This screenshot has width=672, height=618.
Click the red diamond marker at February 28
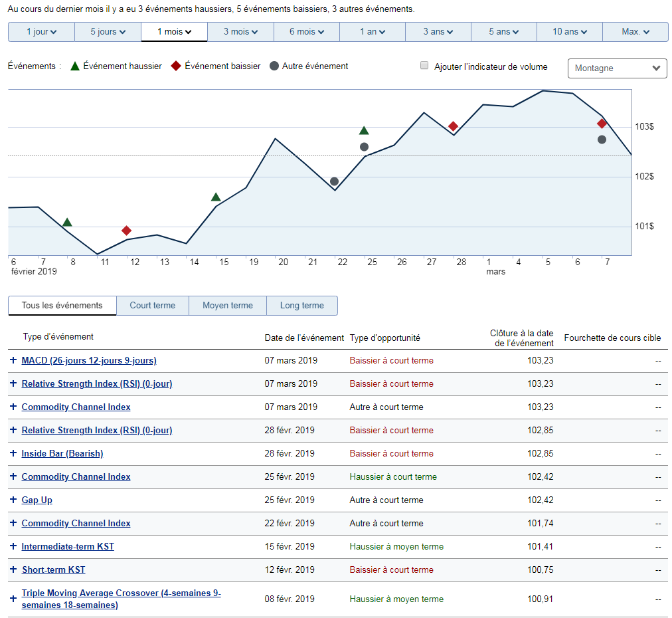point(453,126)
